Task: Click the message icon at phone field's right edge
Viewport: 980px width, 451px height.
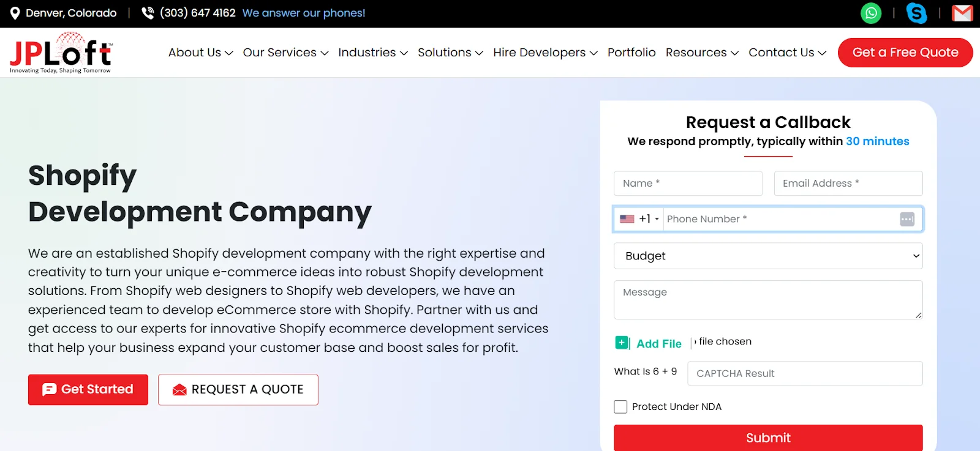Action: point(906,218)
